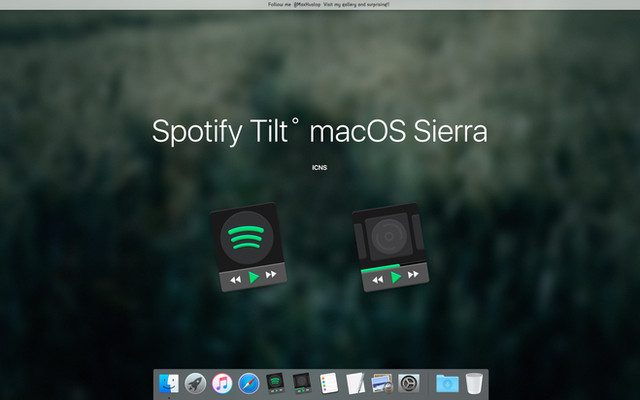Click green play on Spotify logo icon
The image size is (640, 400).
[x=253, y=278]
